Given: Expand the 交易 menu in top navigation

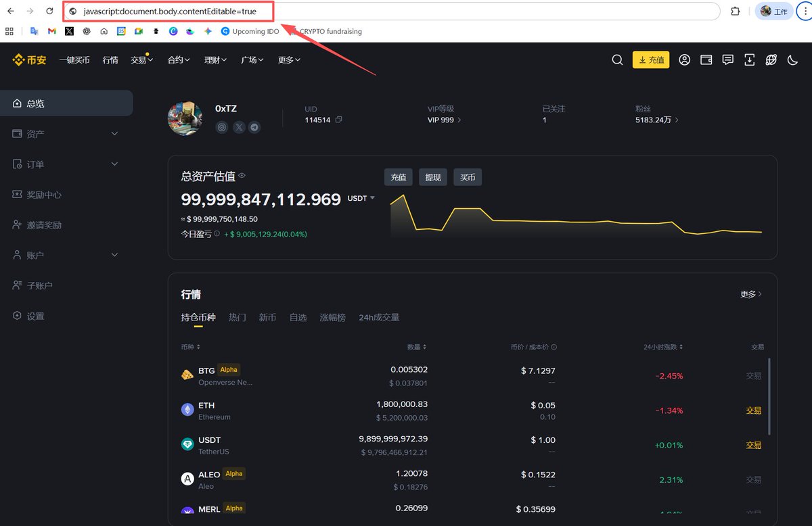Looking at the screenshot, I should point(142,59).
